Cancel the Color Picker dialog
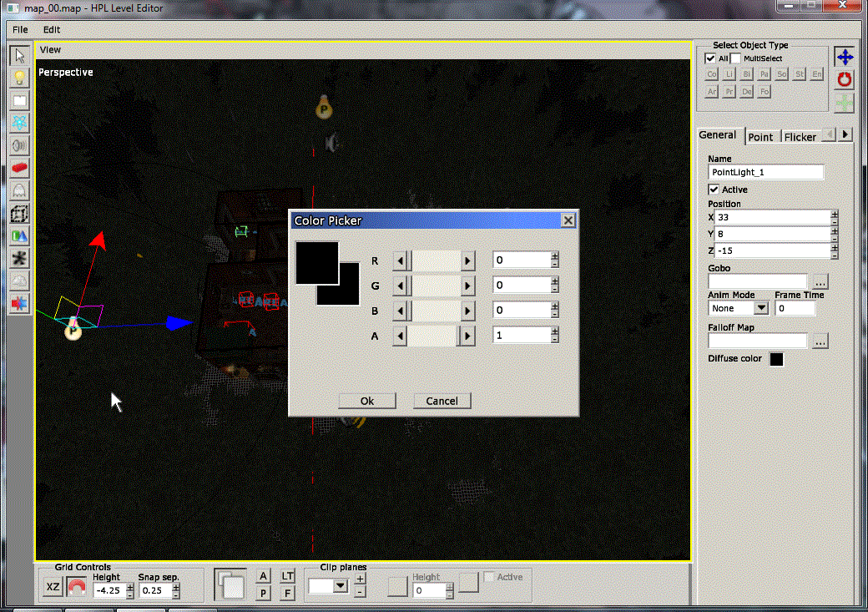Image resolution: width=868 pixels, height=612 pixels. pos(442,401)
